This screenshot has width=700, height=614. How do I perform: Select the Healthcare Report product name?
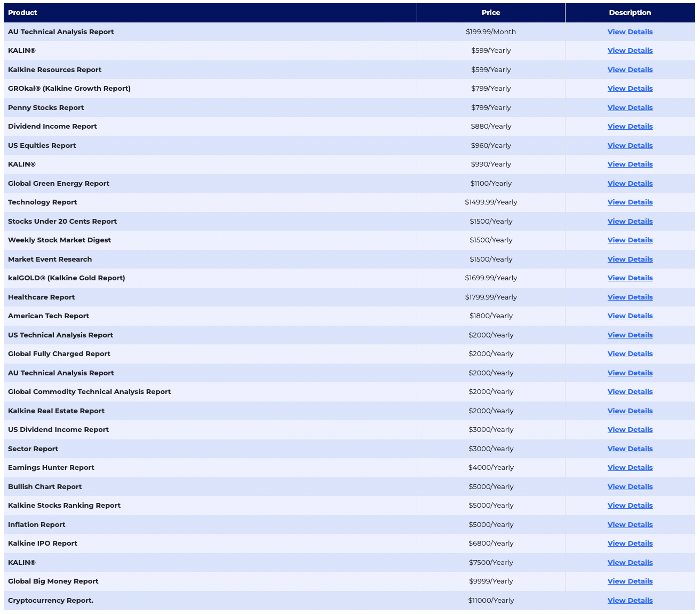(42, 297)
